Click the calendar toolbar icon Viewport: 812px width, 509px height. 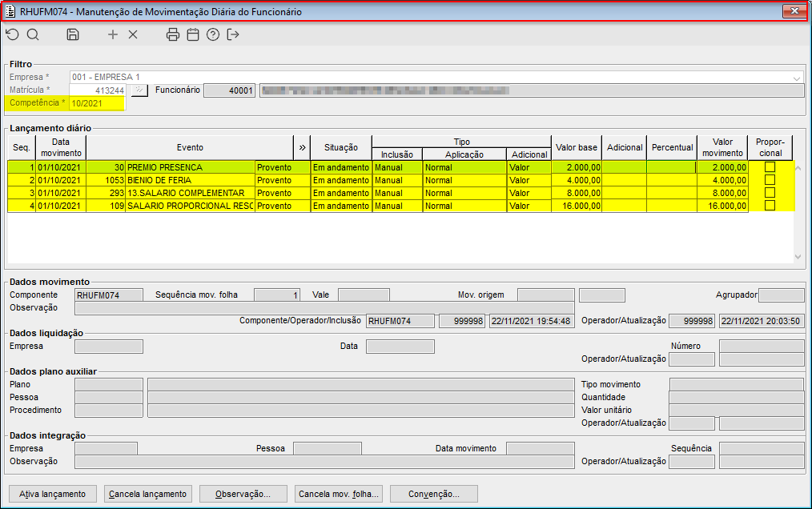pyautogui.click(x=193, y=34)
